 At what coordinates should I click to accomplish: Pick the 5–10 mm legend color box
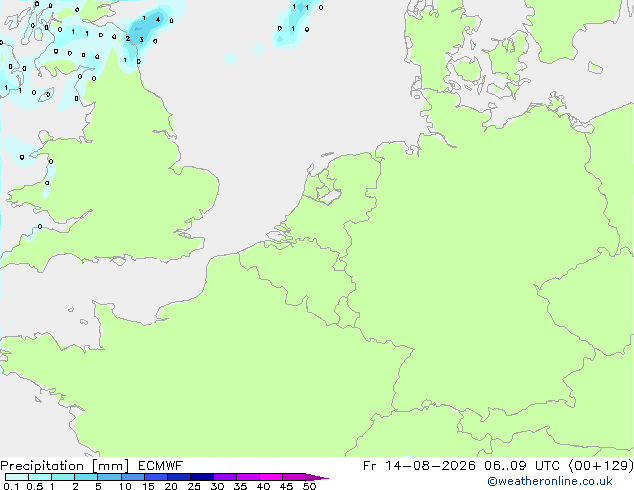pyautogui.click(x=109, y=477)
